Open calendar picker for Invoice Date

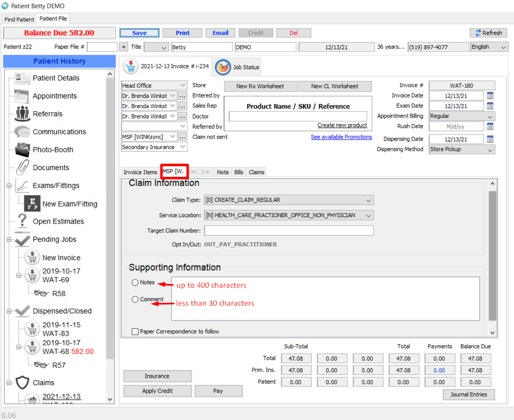[x=490, y=95]
